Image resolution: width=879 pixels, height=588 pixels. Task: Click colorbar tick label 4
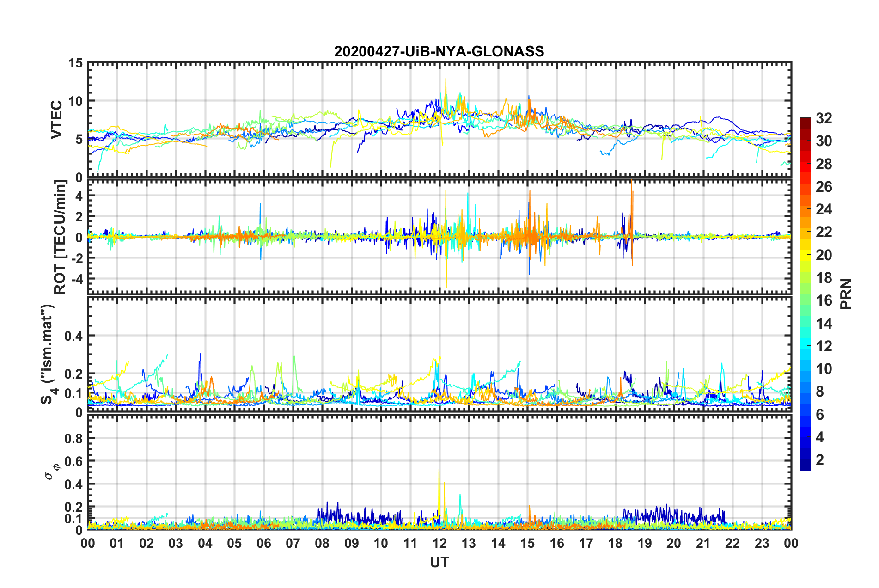pos(820,437)
